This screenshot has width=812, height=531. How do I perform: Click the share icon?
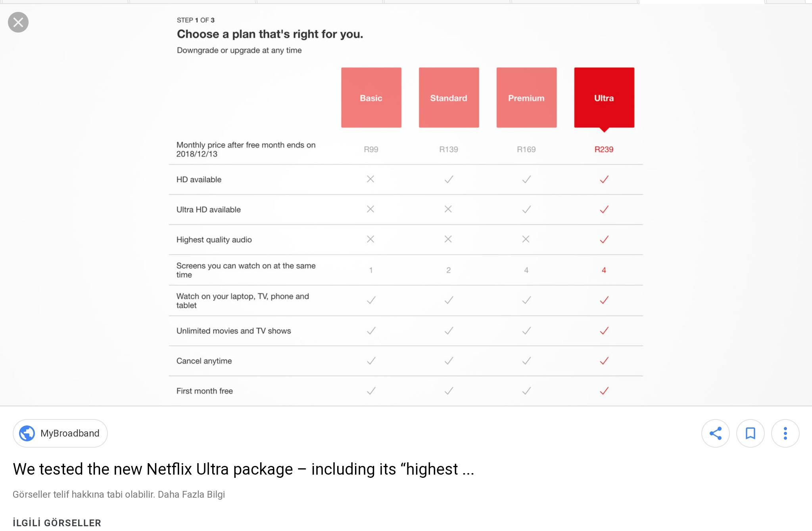coord(715,433)
